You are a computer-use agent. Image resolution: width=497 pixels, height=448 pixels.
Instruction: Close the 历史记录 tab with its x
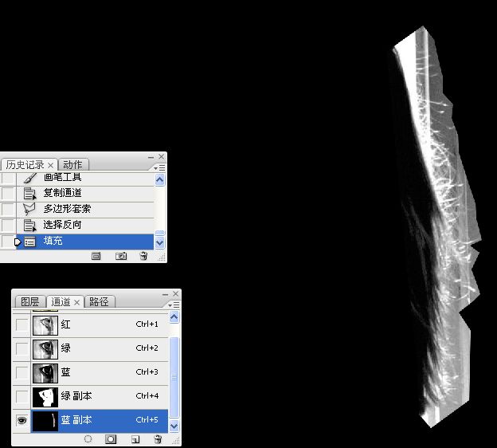pos(51,165)
